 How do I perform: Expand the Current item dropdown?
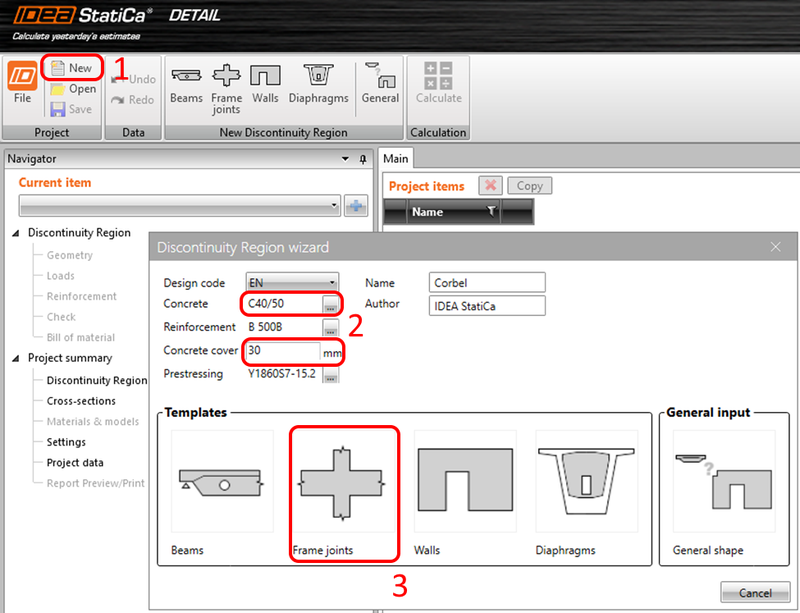[x=336, y=207]
